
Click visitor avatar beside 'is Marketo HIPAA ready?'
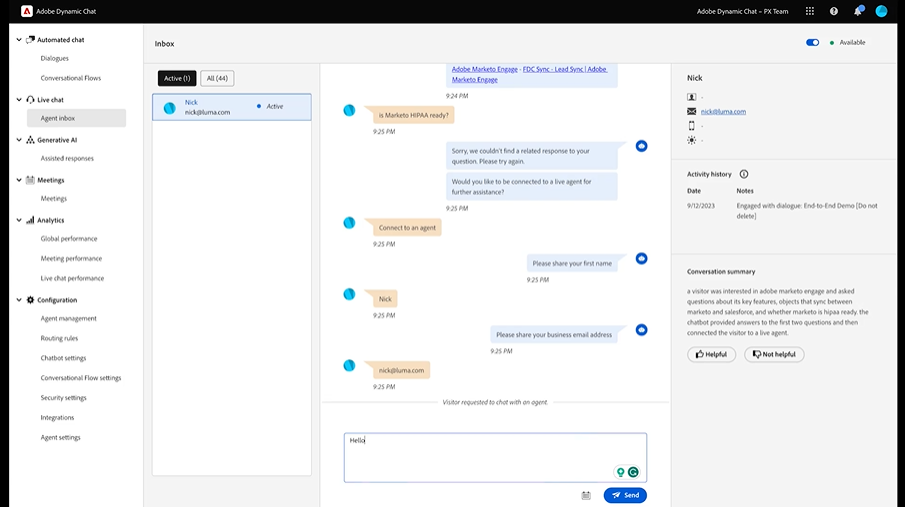pos(349,110)
